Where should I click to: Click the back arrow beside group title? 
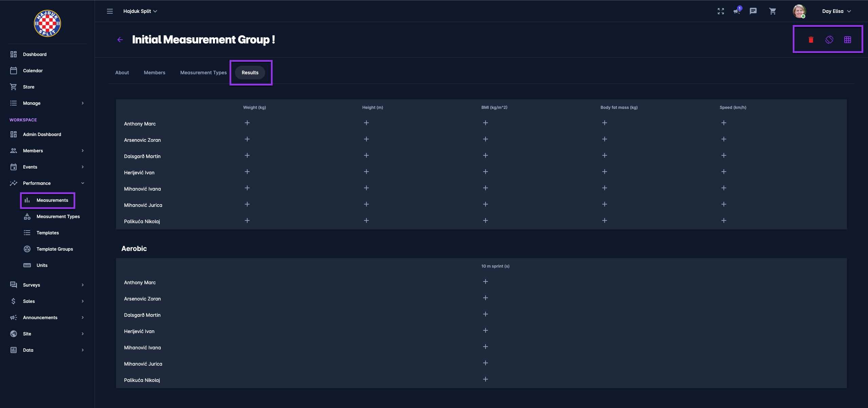click(x=120, y=40)
